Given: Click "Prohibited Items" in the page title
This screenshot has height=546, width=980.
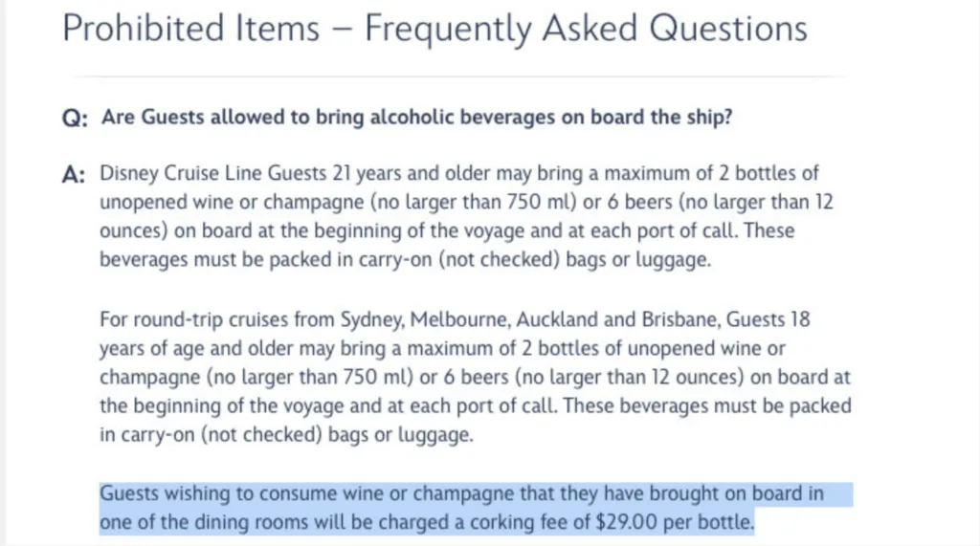Looking at the screenshot, I should [x=191, y=30].
